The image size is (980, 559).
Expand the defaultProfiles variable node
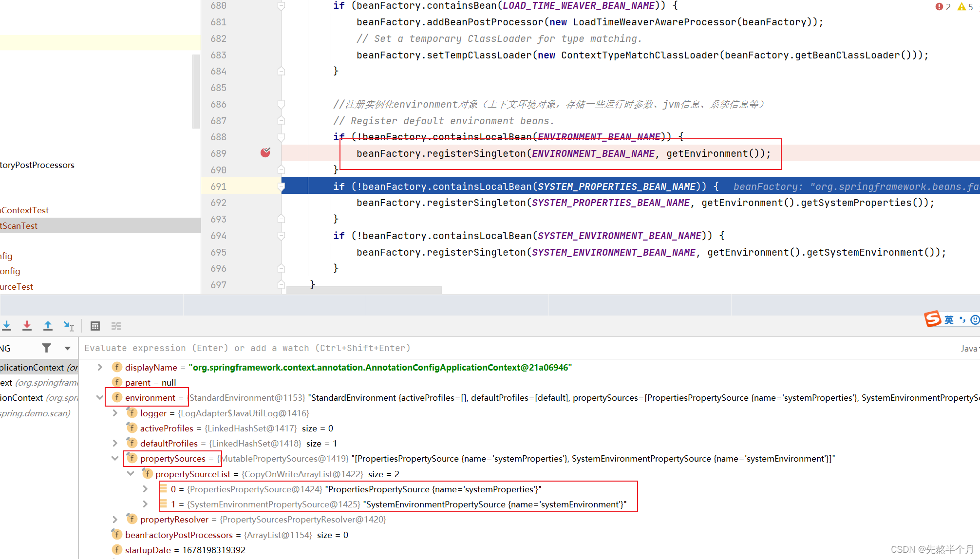(x=115, y=443)
